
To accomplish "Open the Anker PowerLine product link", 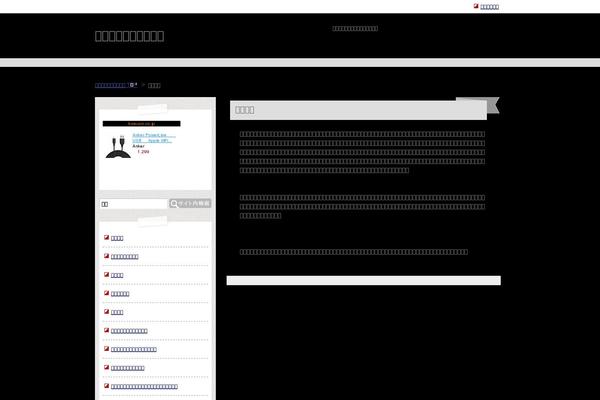I will click(154, 138).
